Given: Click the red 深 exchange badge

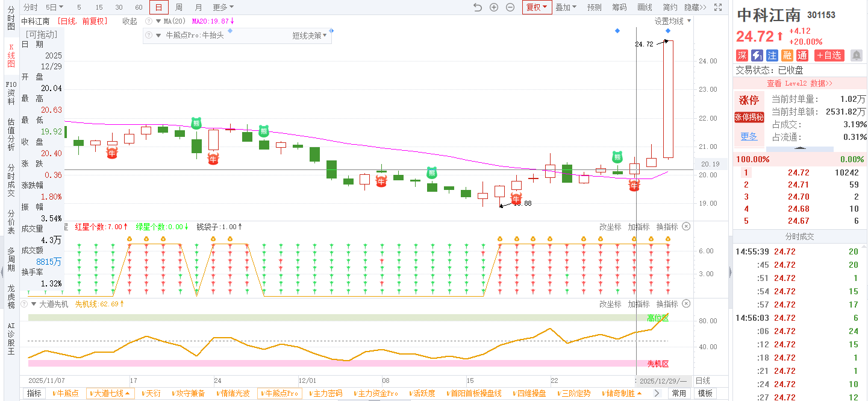Looking at the screenshot, I should (742, 55).
